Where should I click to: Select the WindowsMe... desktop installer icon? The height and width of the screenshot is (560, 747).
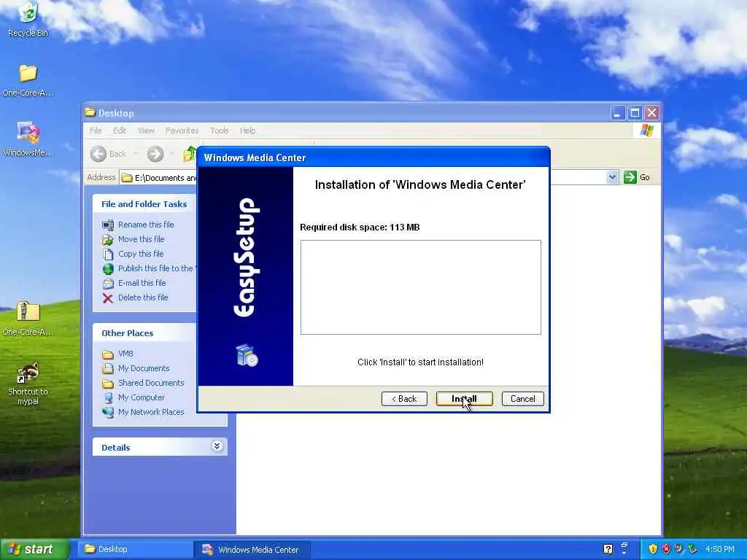28,139
